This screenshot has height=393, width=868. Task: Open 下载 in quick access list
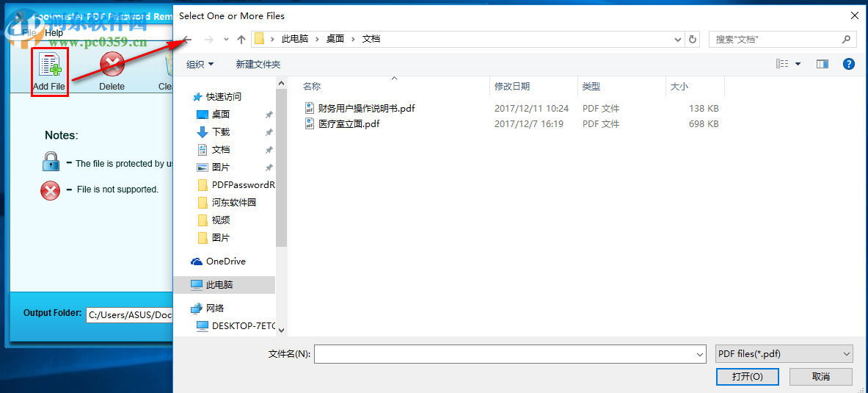[220, 132]
